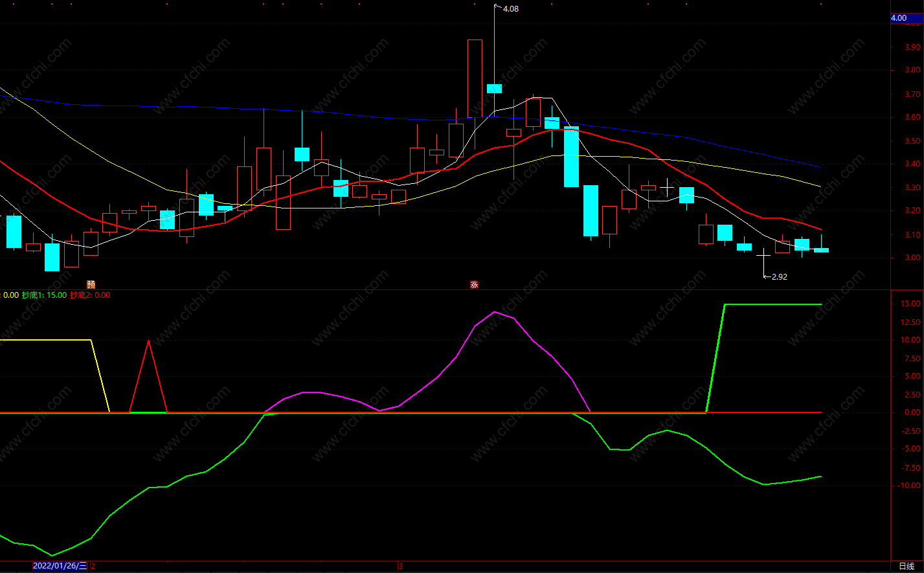Select the 日线 daily period label
924x573 pixels.
click(907, 567)
